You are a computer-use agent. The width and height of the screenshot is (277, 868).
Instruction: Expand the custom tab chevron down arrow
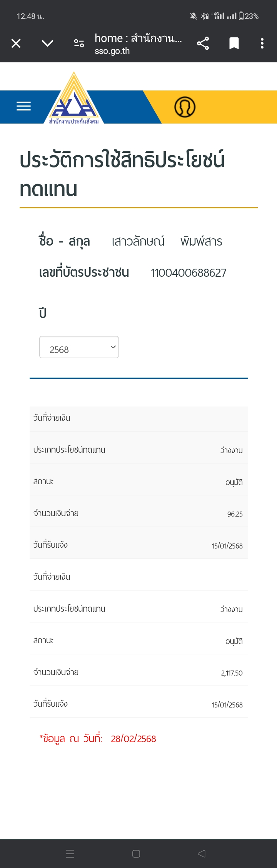point(47,43)
